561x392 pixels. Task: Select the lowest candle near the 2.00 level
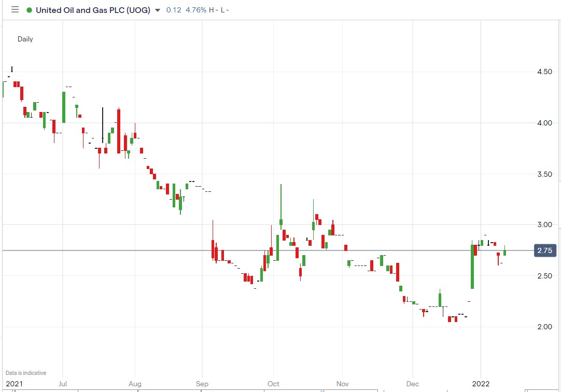pos(449,318)
